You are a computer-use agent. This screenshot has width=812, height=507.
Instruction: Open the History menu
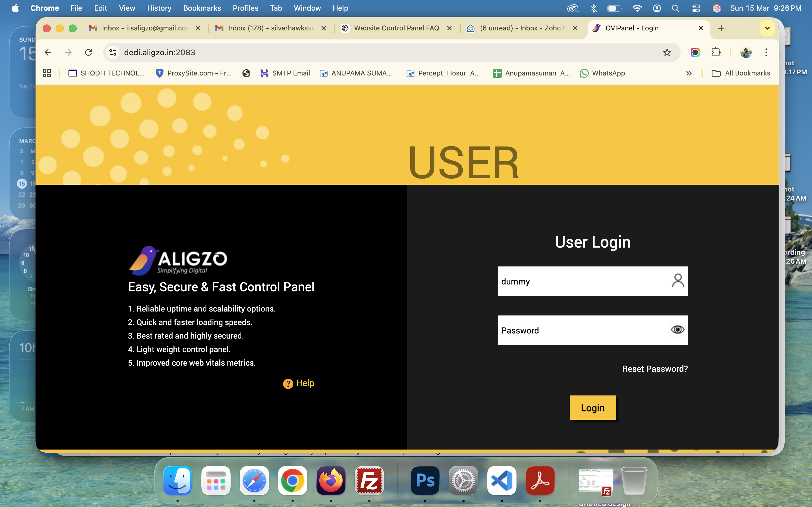(159, 8)
